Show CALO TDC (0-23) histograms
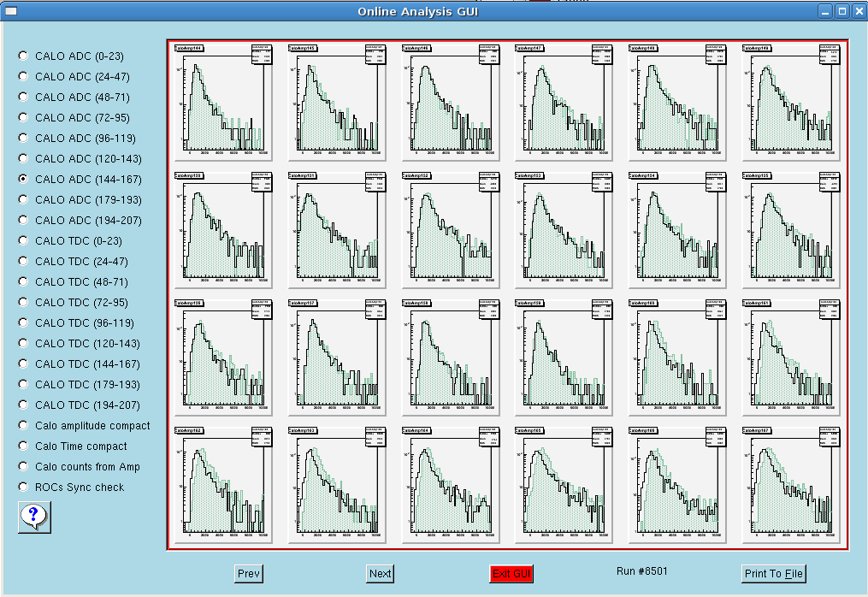This screenshot has height=597, width=868. pyautogui.click(x=23, y=239)
